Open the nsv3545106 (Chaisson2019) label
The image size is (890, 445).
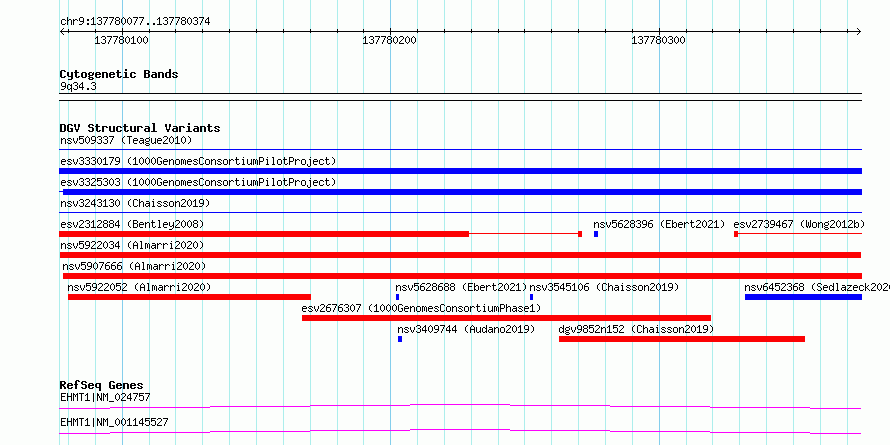(x=604, y=287)
